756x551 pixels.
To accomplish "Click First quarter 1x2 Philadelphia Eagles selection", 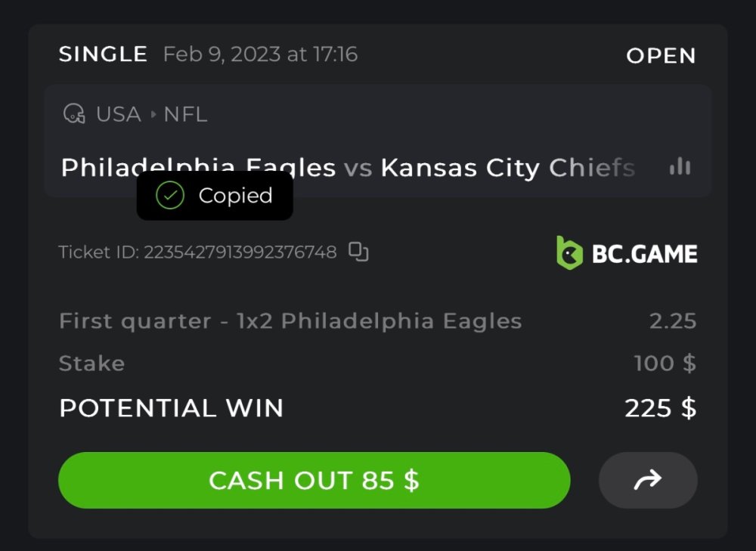I will pyautogui.click(x=290, y=321).
